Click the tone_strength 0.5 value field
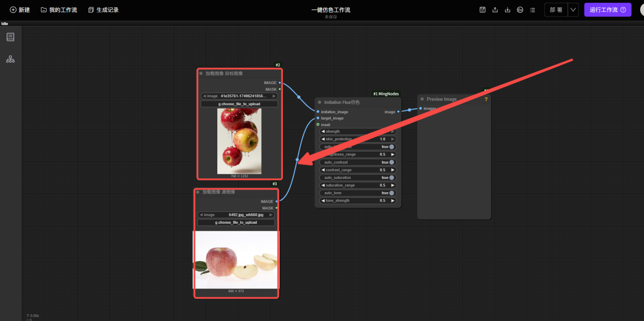Screen dimensions: 644x321 (x=358, y=201)
